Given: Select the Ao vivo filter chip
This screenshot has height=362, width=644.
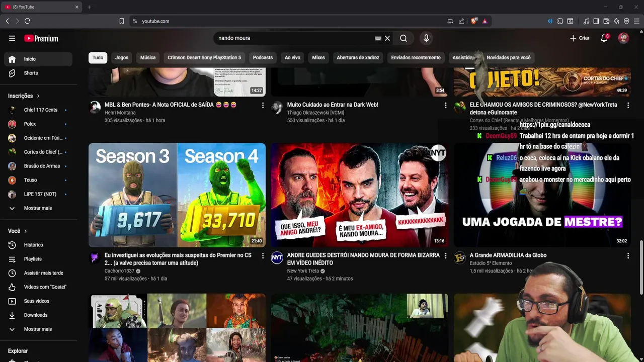Looking at the screenshot, I should [x=292, y=57].
